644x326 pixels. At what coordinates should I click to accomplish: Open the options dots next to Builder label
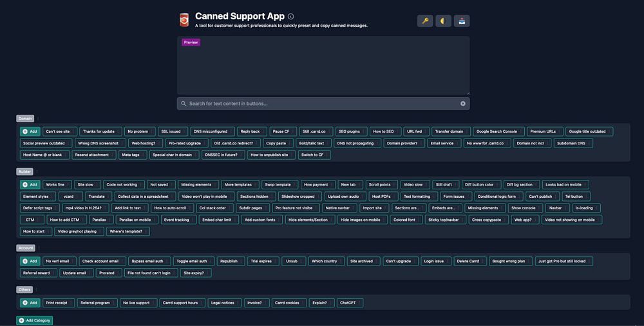pyautogui.click(x=37, y=171)
